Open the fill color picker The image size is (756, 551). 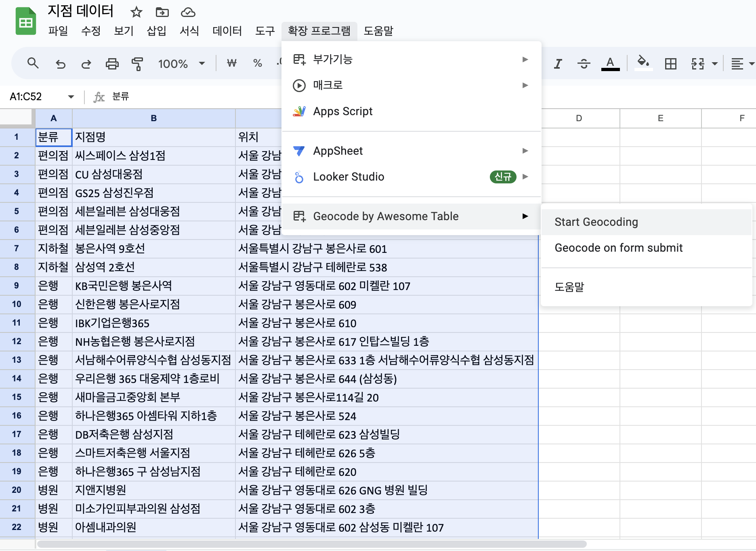coord(643,63)
